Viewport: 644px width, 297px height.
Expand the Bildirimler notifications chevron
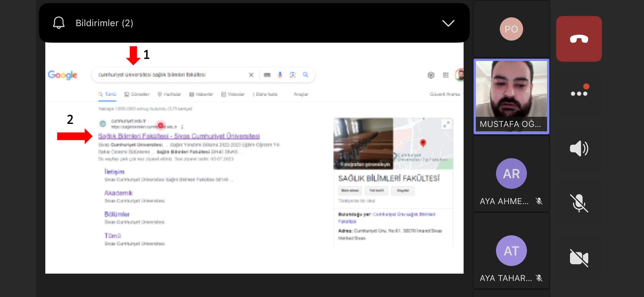click(x=448, y=23)
